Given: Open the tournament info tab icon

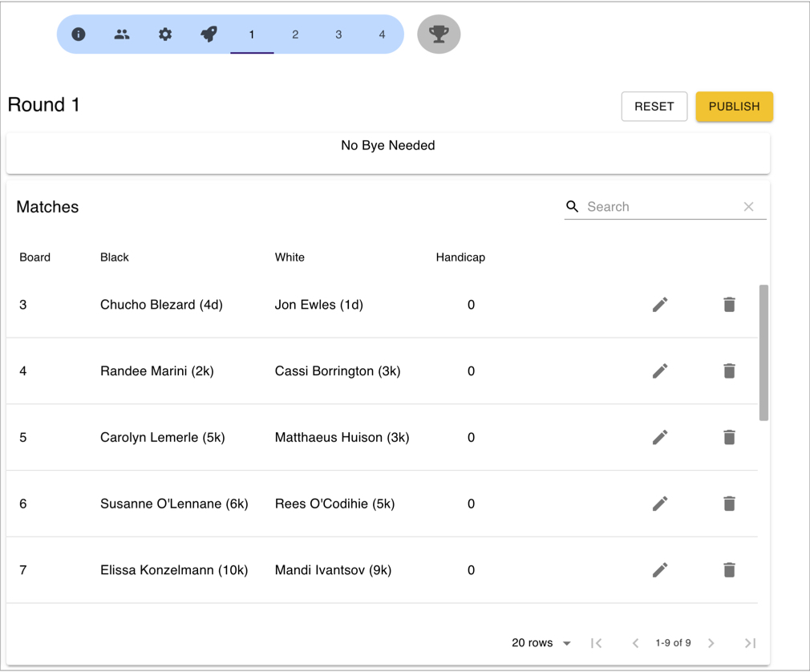Looking at the screenshot, I should 79,34.
